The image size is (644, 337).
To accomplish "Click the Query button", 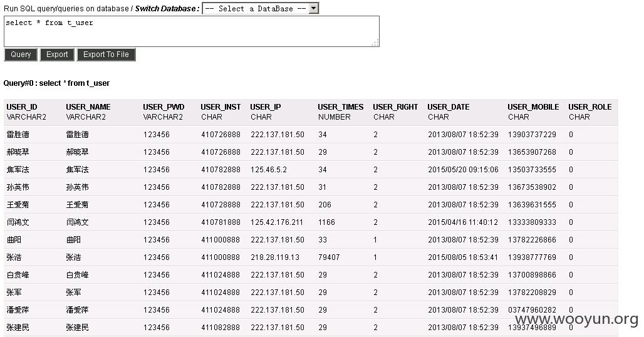I will pyautogui.click(x=21, y=54).
